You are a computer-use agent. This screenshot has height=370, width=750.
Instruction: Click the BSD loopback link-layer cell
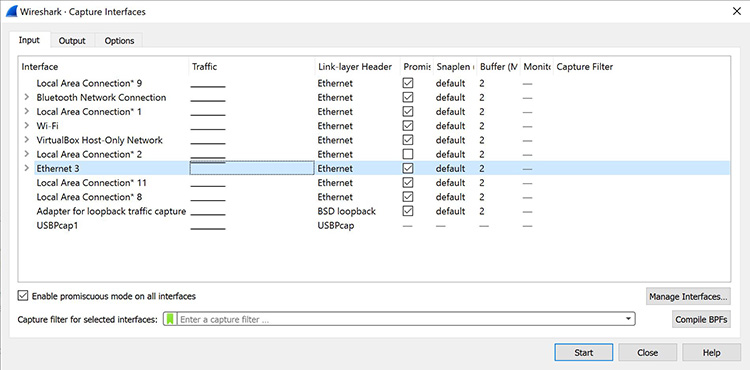tap(347, 211)
